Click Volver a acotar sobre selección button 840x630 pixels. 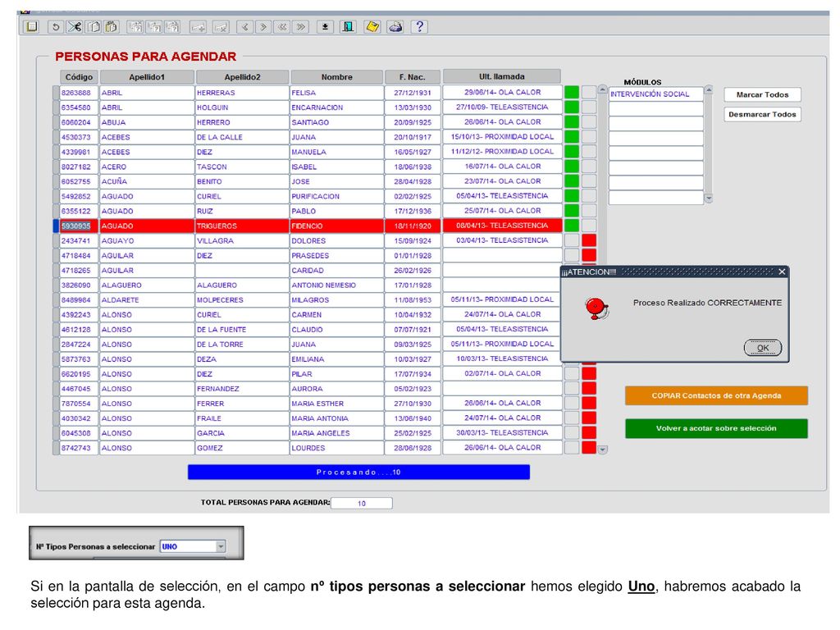tap(716, 428)
